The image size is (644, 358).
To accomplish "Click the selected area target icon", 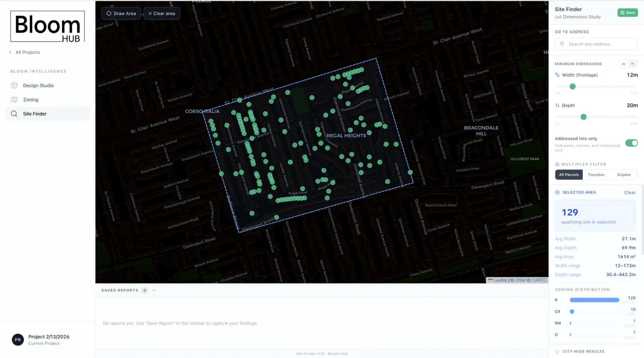I will point(557,192).
